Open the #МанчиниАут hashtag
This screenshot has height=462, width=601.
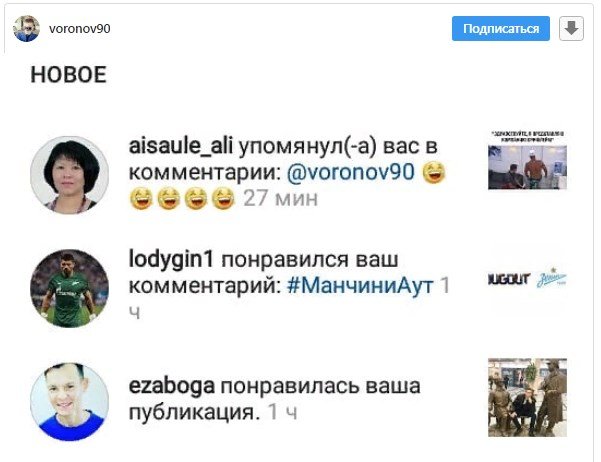point(360,286)
